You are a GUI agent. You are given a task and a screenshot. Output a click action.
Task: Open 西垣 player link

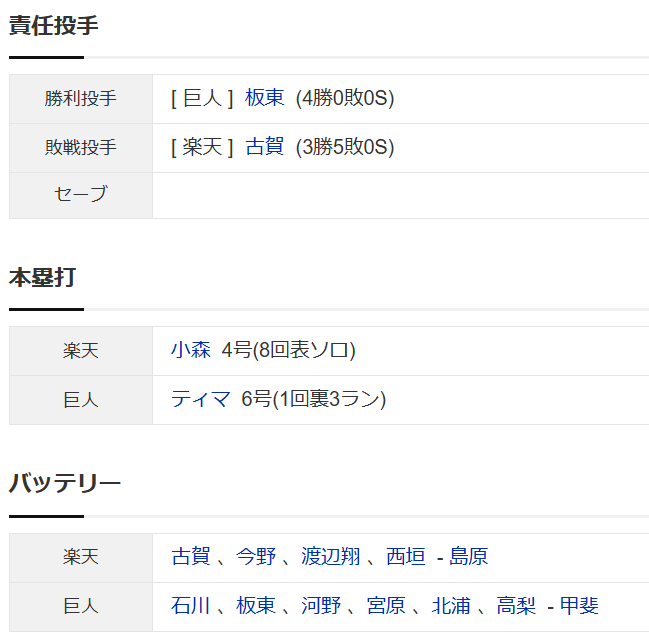pyautogui.click(x=406, y=557)
